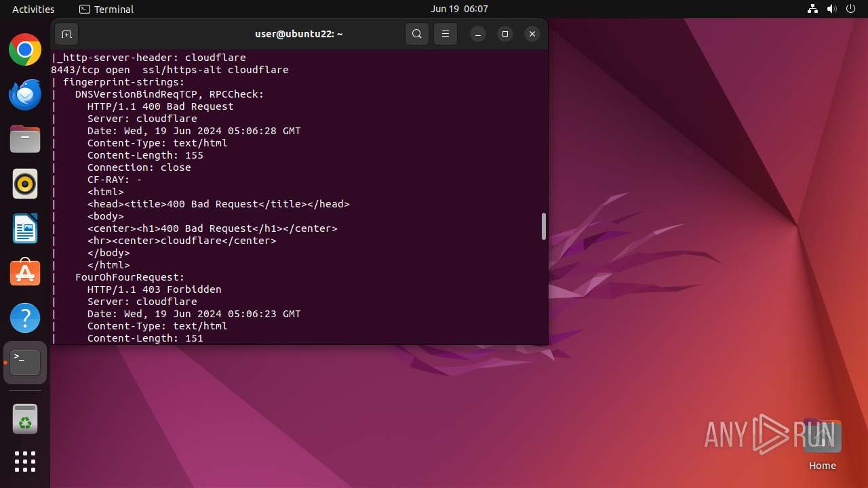Launch Rhythmbox music player
Viewport: 868px width, 488px height.
[x=25, y=184]
